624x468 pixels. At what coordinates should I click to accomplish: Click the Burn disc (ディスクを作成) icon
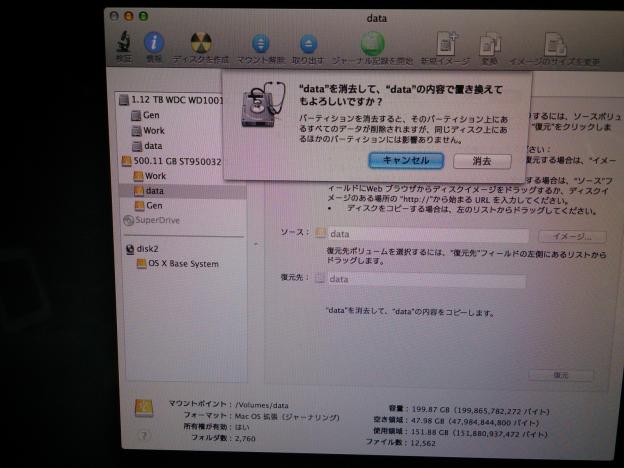tap(201, 43)
